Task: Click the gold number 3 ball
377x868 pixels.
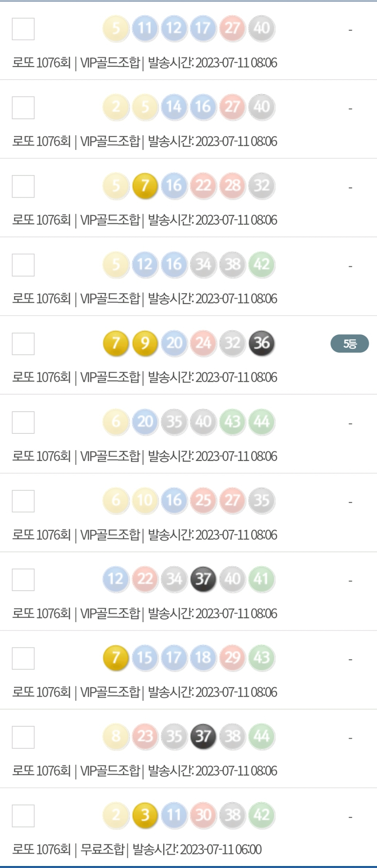Action: click(x=145, y=815)
